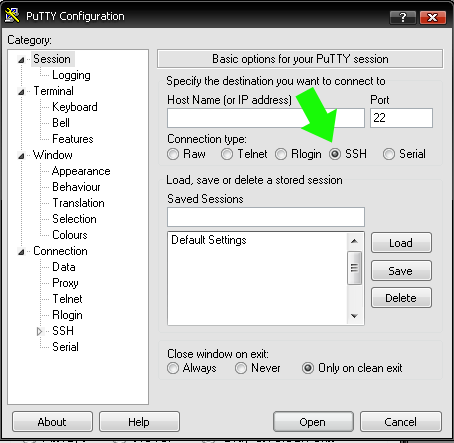Click the Port field showing 22

pos(402,118)
